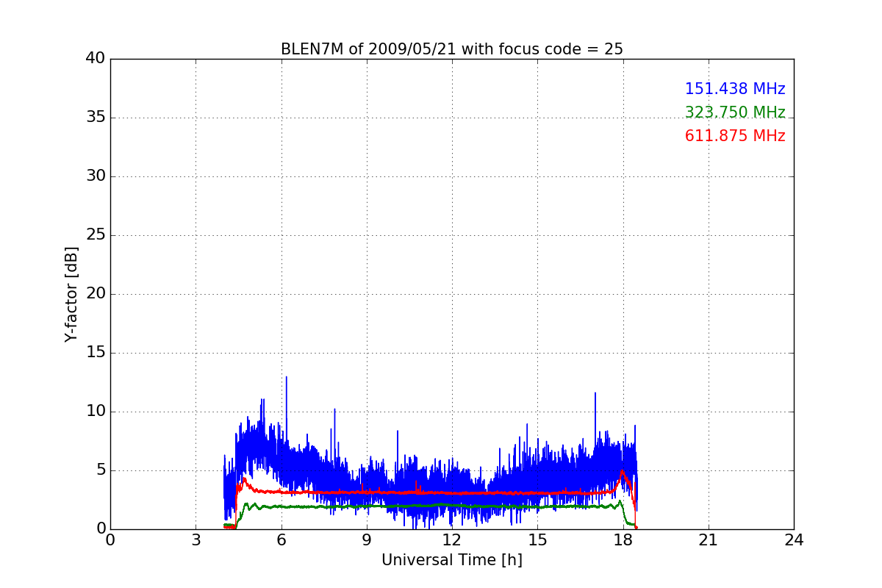Click x-axis tick value 3
The height and width of the screenshot is (588, 882).
(x=196, y=540)
